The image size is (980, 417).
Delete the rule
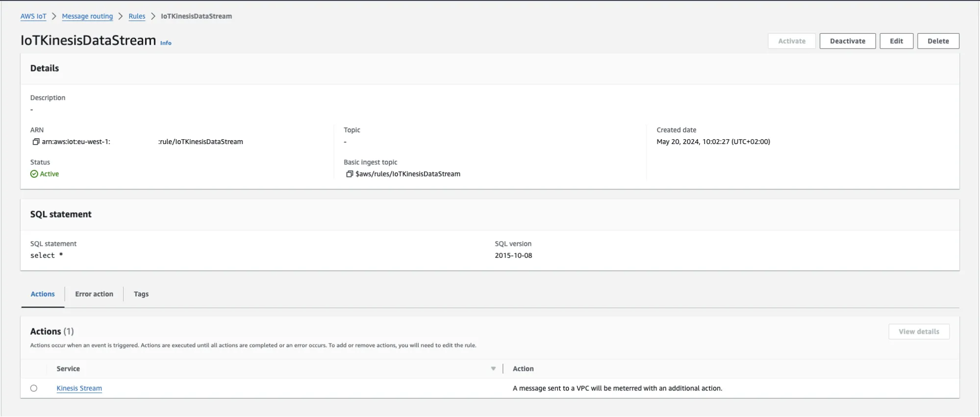(x=938, y=41)
